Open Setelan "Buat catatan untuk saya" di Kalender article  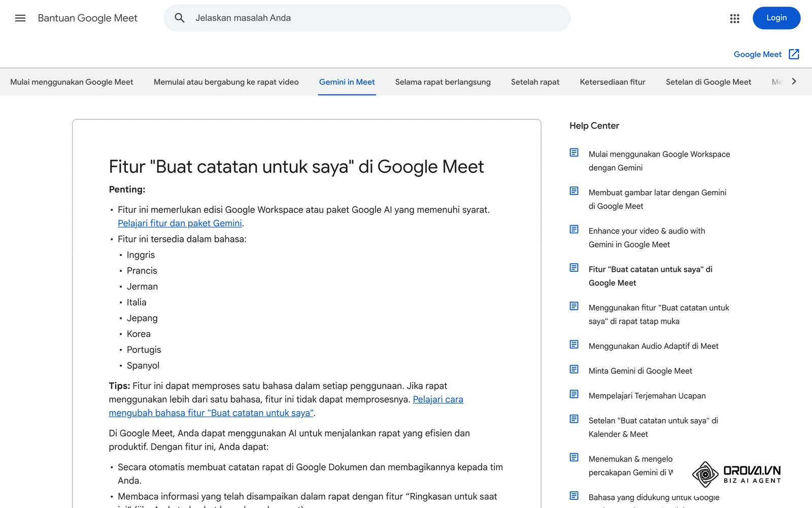(653, 427)
